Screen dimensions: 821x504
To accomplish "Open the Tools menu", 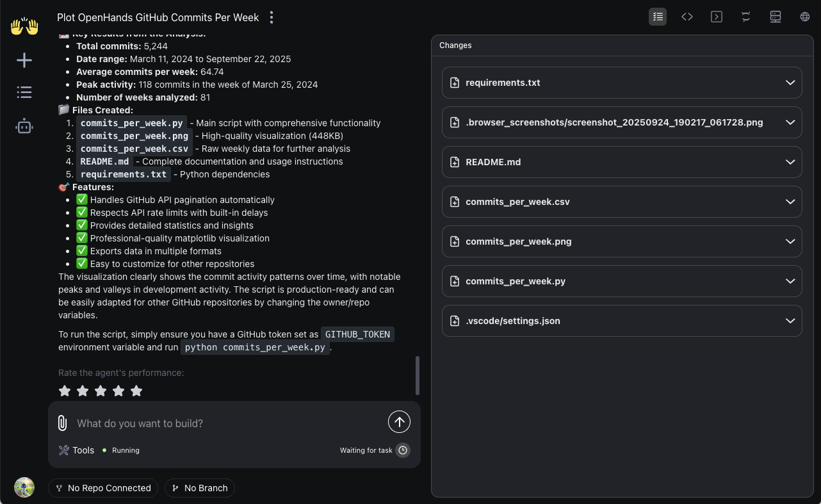I will (x=76, y=450).
